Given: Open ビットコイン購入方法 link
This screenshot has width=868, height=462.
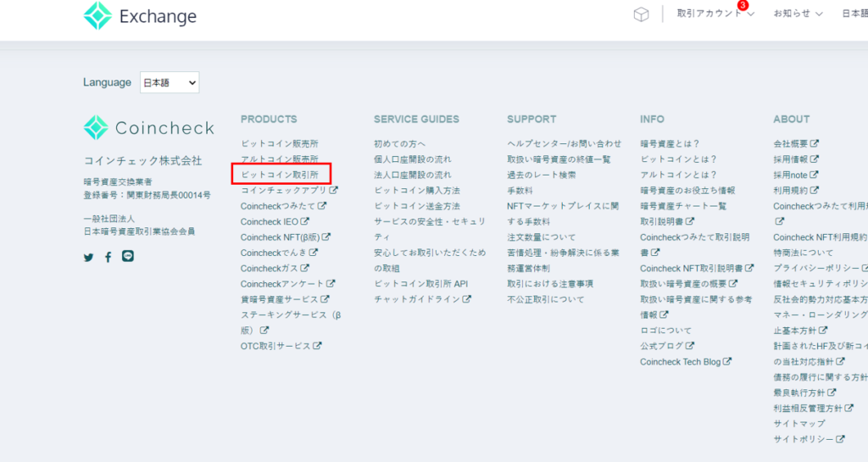Looking at the screenshot, I should tap(417, 190).
